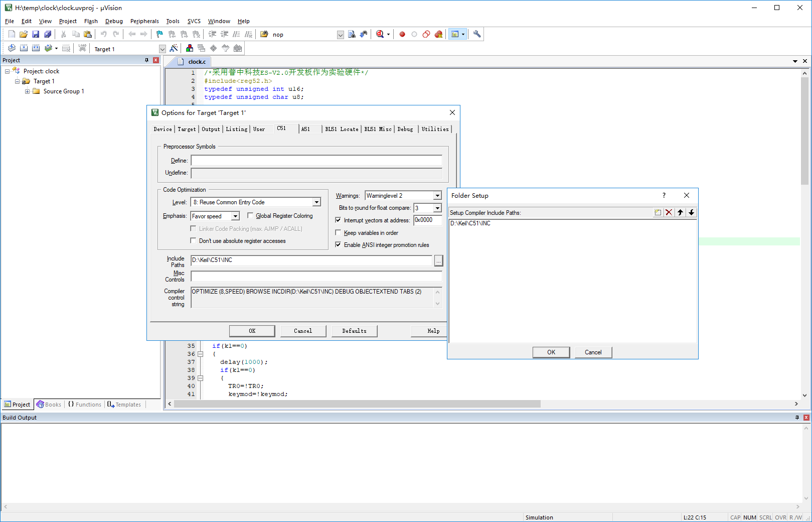The image size is (812, 522).
Task: Click the editor horizontal scrollbar thumb
Action: (x=357, y=404)
